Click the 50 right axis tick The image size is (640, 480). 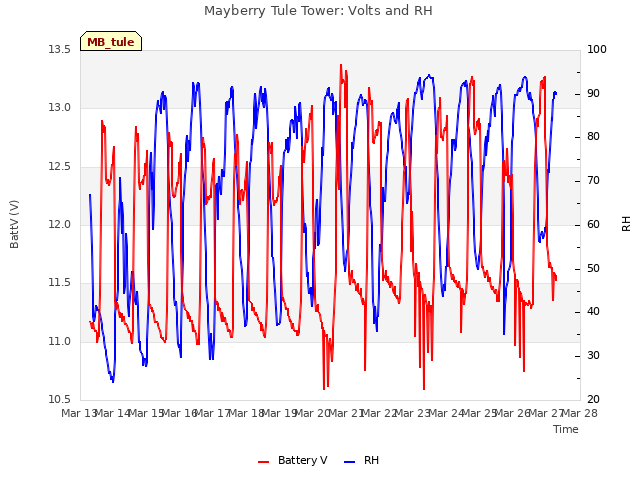click(593, 269)
